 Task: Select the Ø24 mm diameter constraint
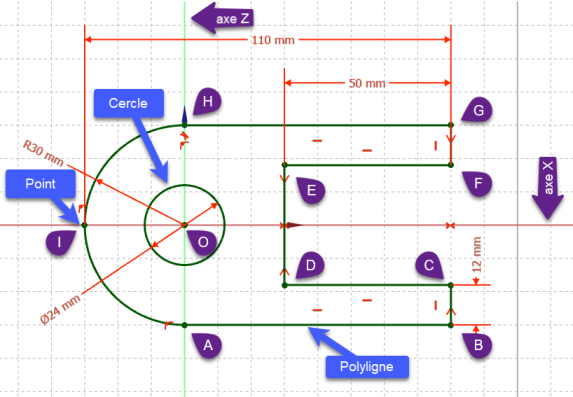click(60, 309)
